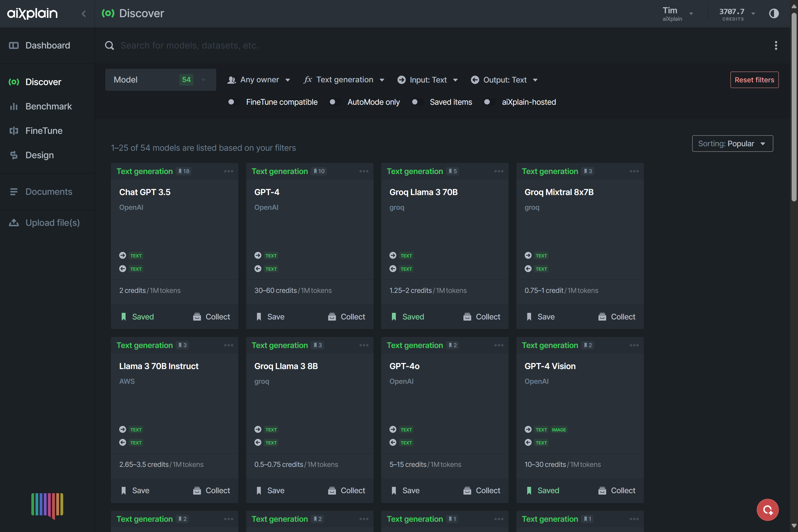The width and height of the screenshot is (798, 532).
Task: Select Discover in the sidebar
Action: [x=47, y=82]
